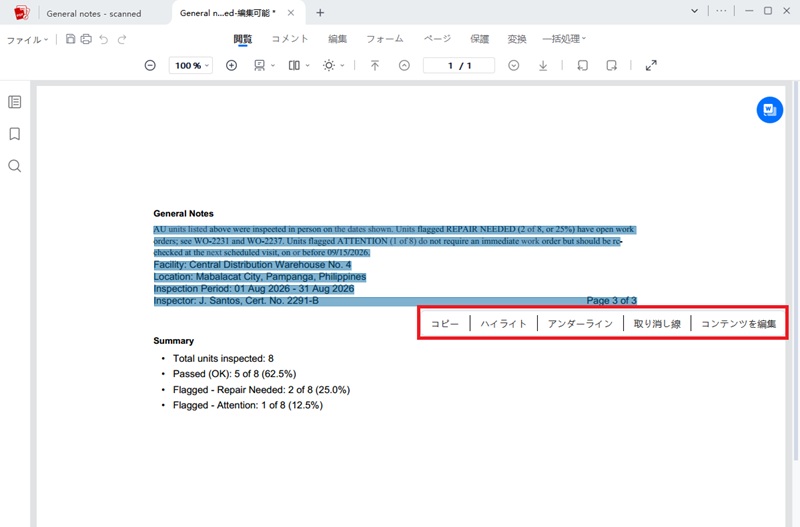
Task: Click the page number input field
Action: [459, 65]
